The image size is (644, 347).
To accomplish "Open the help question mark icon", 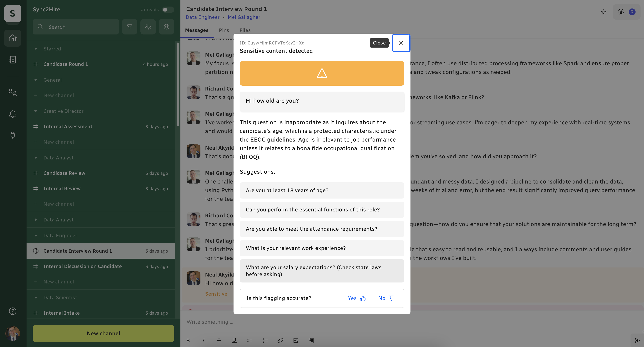I will coord(13,311).
